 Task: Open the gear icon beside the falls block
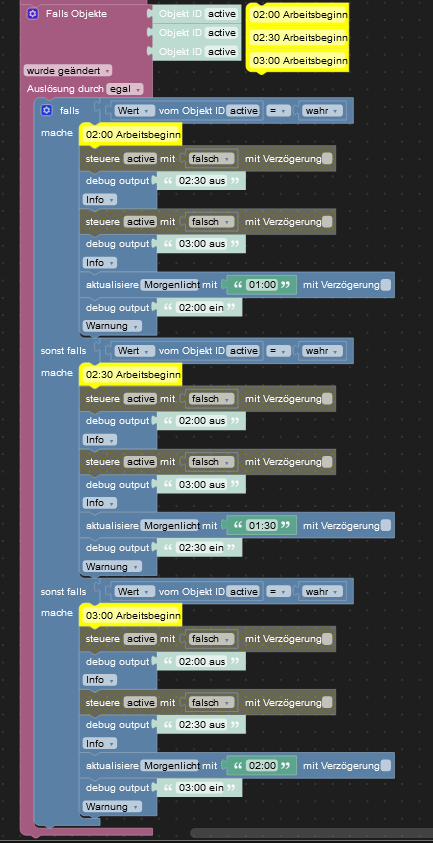46,111
